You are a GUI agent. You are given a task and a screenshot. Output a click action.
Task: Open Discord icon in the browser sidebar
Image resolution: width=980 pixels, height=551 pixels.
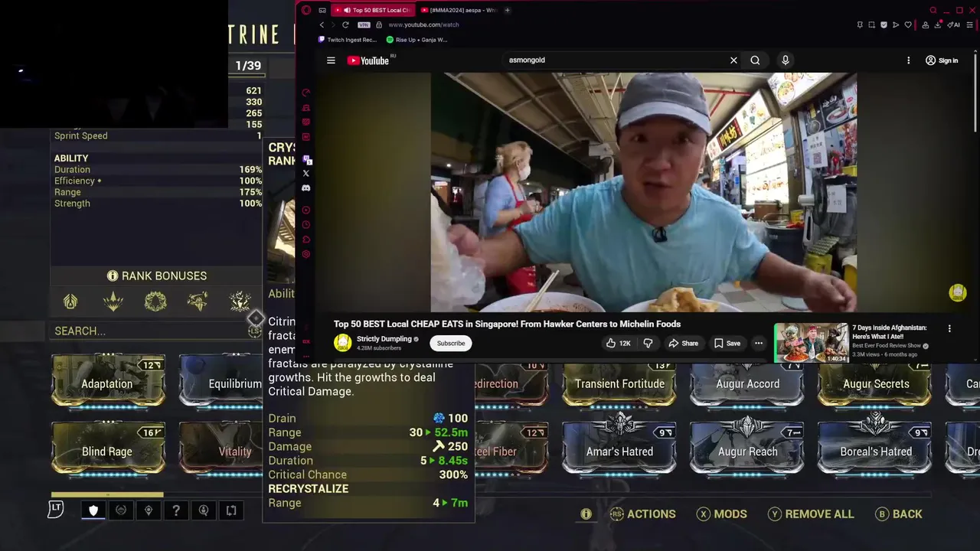click(305, 188)
